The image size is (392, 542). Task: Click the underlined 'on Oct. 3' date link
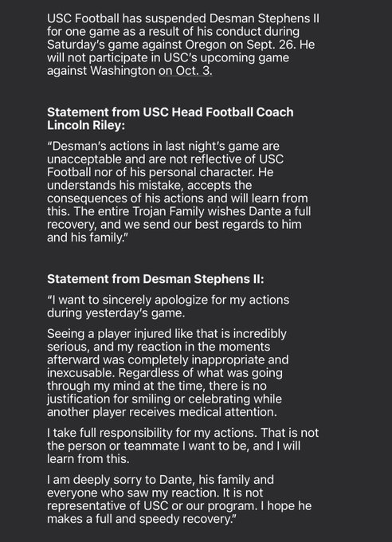coord(186,70)
